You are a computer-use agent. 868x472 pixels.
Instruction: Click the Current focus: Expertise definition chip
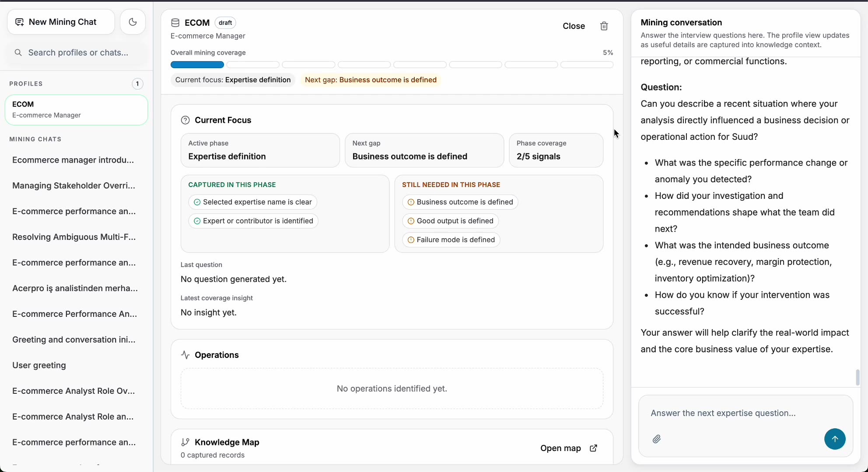tap(233, 80)
